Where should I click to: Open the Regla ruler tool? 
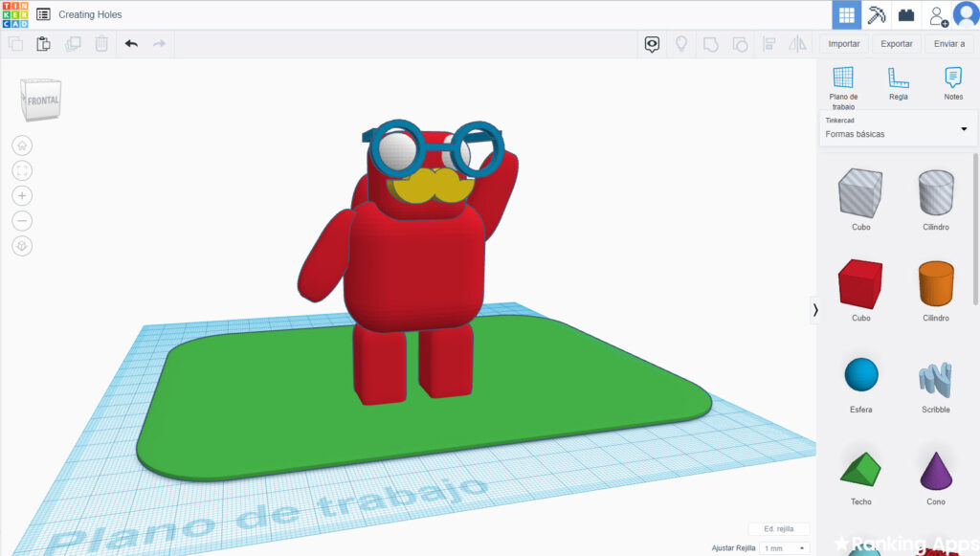pos(898,83)
